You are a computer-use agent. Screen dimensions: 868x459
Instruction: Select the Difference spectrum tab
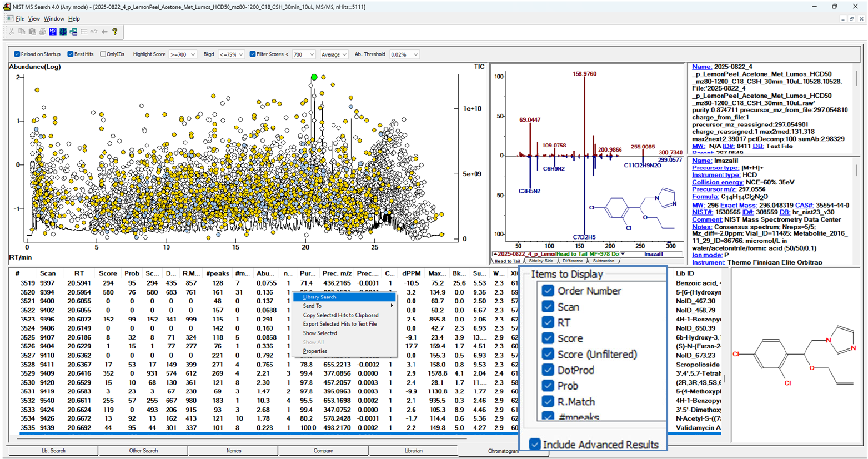click(573, 261)
